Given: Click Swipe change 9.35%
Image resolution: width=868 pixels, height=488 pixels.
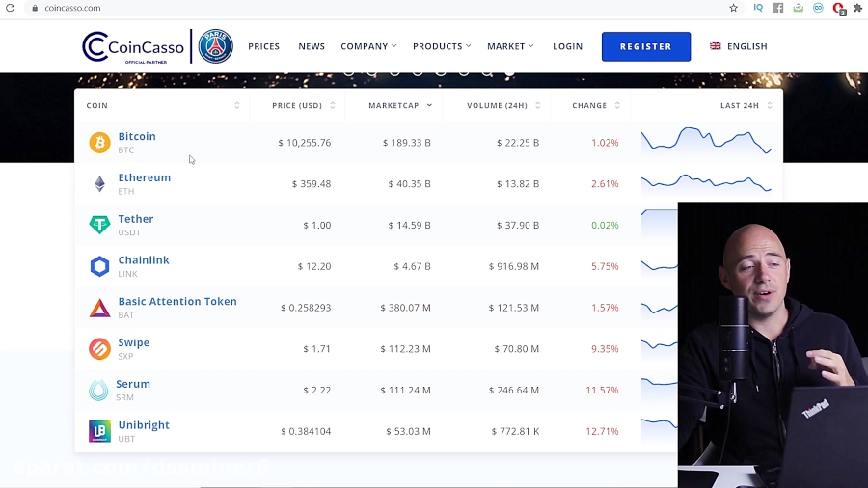Looking at the screenshot, I should tap(605, 348).
